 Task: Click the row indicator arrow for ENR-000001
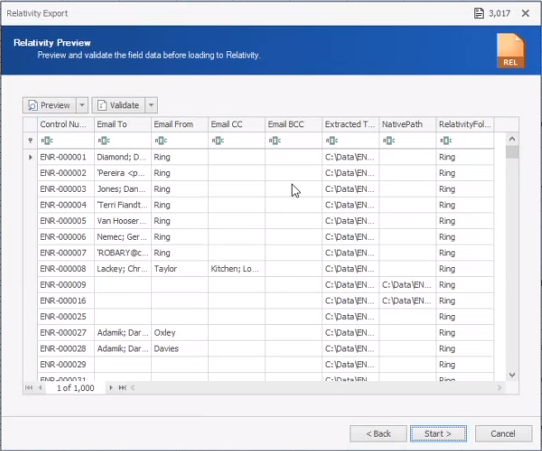(x=30, y=157)
